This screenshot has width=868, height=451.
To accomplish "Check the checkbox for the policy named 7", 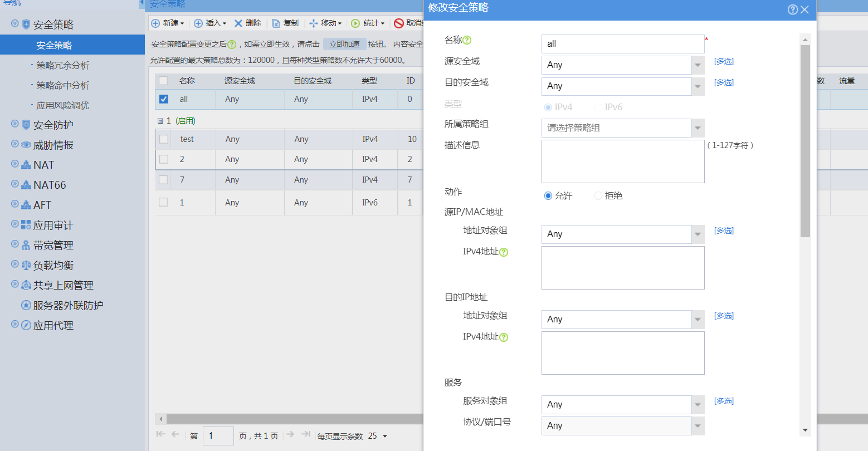I will [163, 180].
